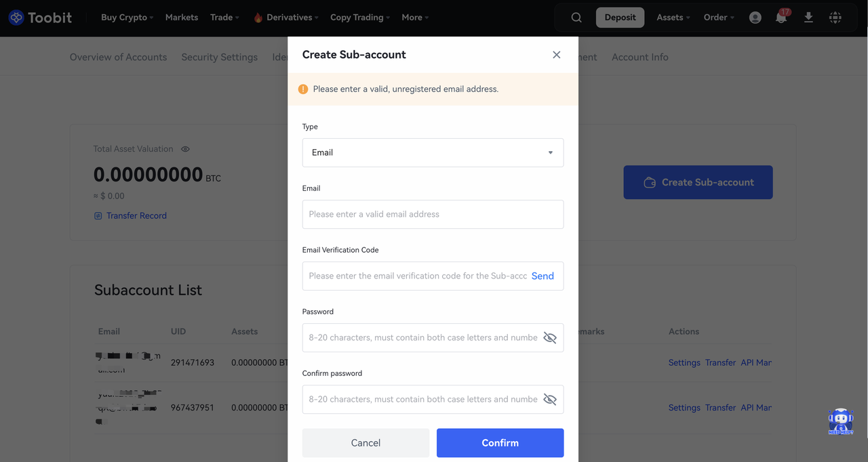Click the search magnifier icon
The width and height of the screenshot is (868, 462).
(576, 18)
